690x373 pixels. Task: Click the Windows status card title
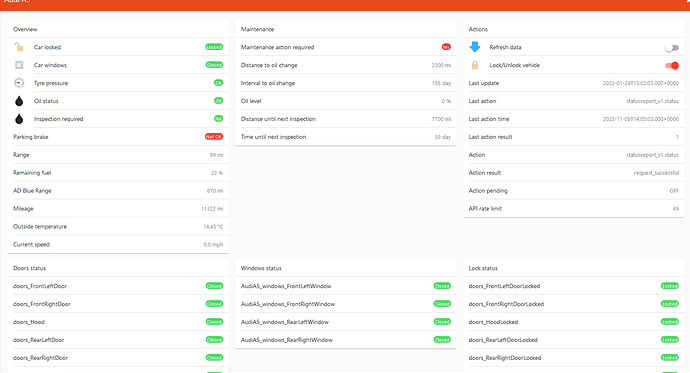pos(261,268)
